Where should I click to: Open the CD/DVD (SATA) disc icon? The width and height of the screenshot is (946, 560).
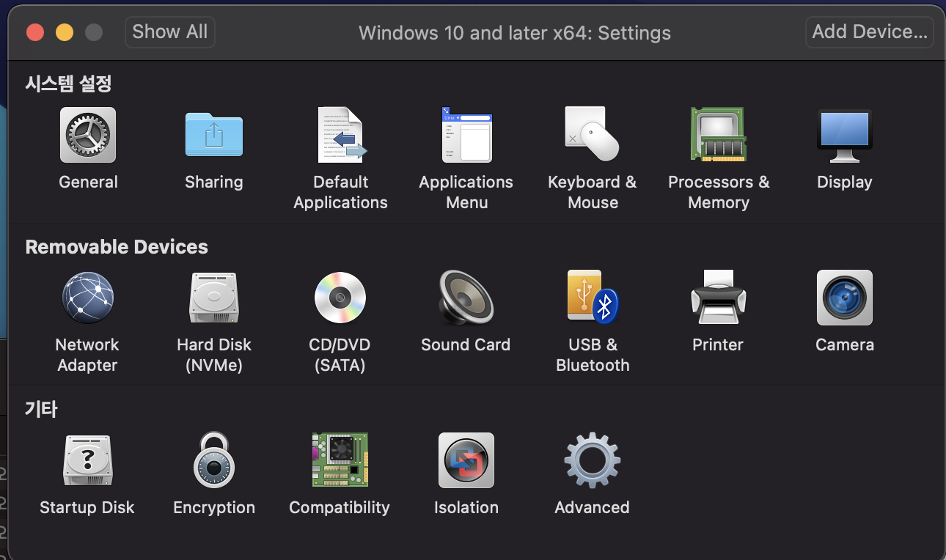pos(340,298)
